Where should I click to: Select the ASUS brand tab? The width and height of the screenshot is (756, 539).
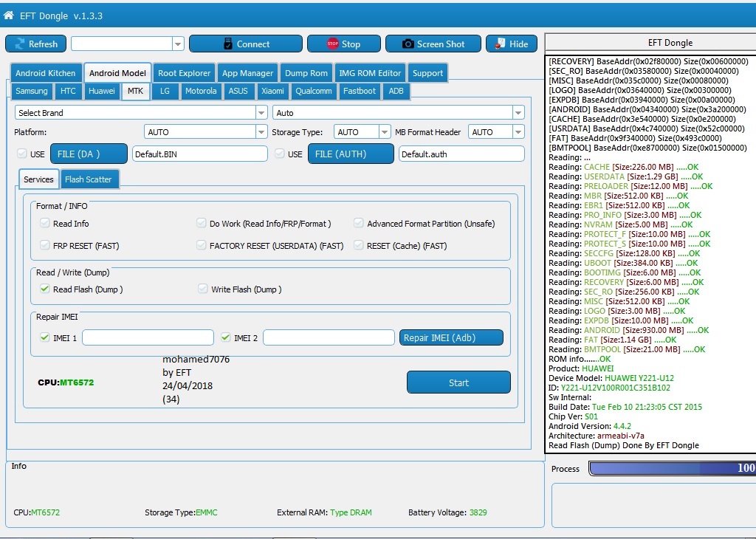[238, 91]
